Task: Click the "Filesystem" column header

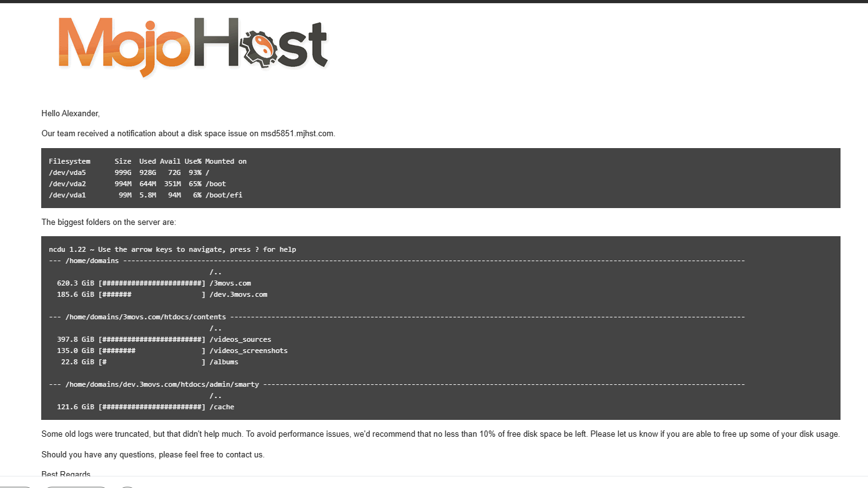Action: point(69,161)
